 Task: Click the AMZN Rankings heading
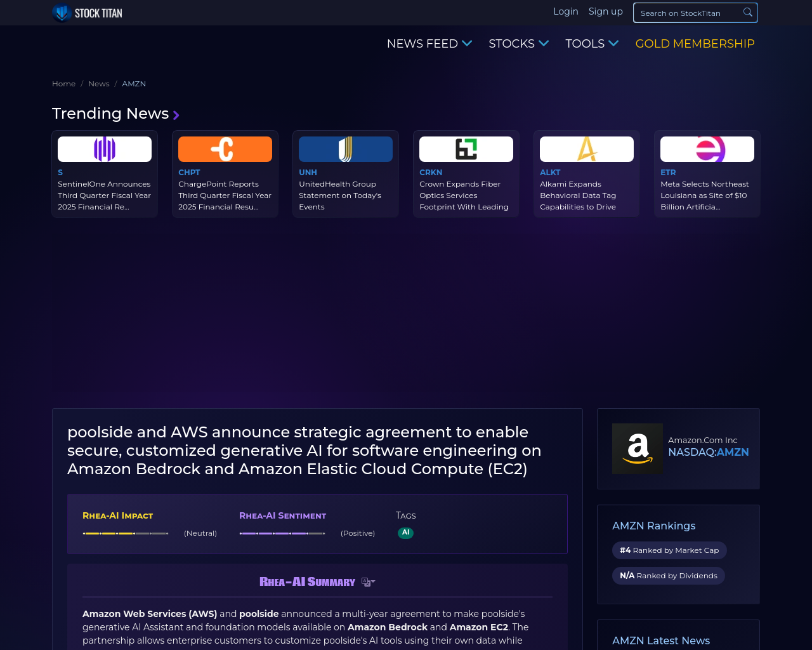(654, 526)
